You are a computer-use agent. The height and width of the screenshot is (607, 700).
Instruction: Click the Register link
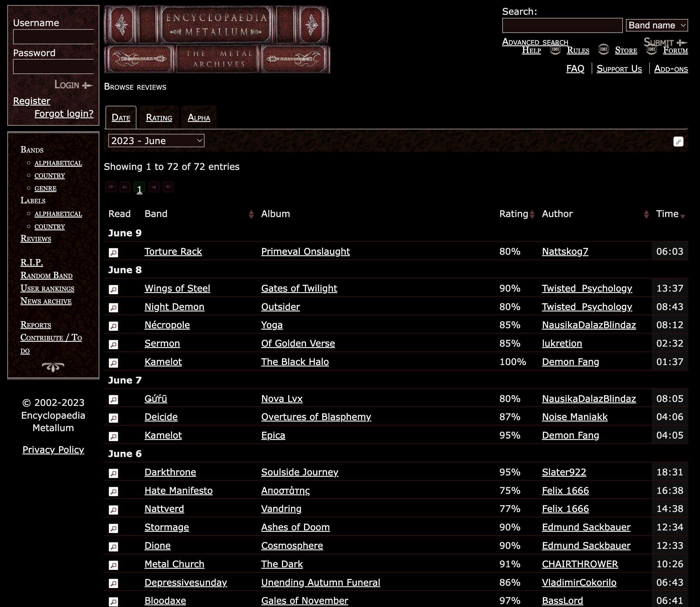pos(31,99)
